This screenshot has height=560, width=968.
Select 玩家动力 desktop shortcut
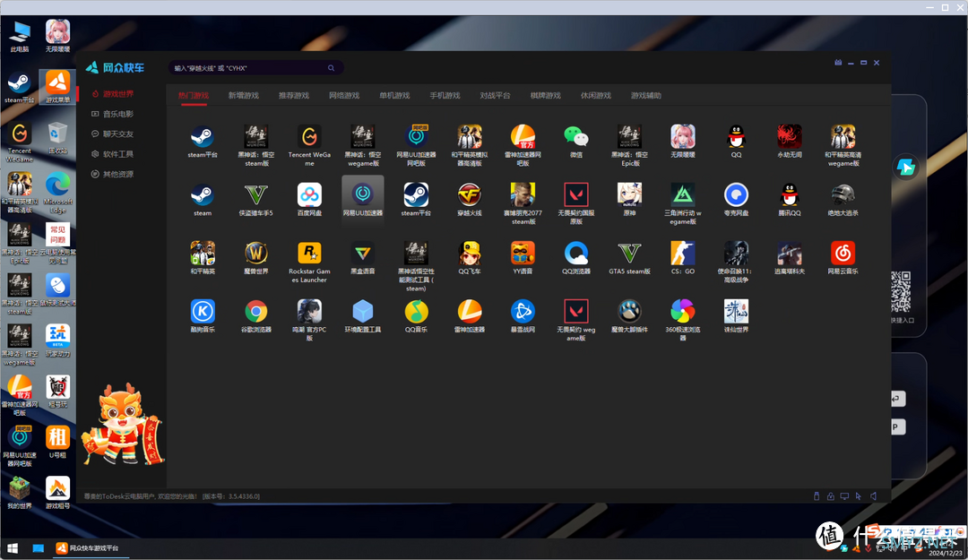point(57,340)
